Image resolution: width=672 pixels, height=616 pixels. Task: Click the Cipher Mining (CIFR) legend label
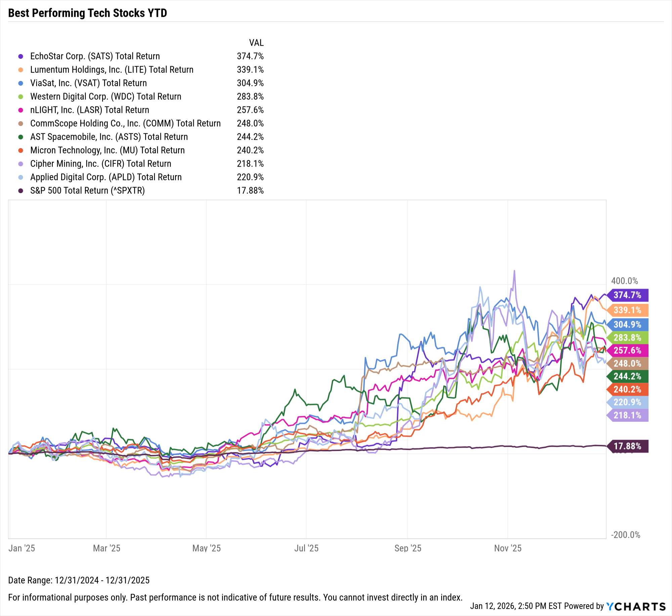pyautogui.click(x=100, y=164)
